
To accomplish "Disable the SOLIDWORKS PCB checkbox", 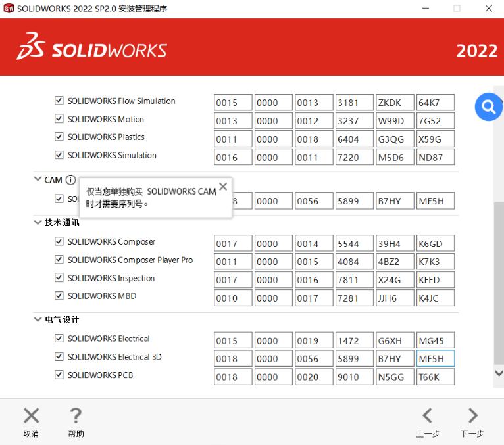I will (x=59, y=375).
